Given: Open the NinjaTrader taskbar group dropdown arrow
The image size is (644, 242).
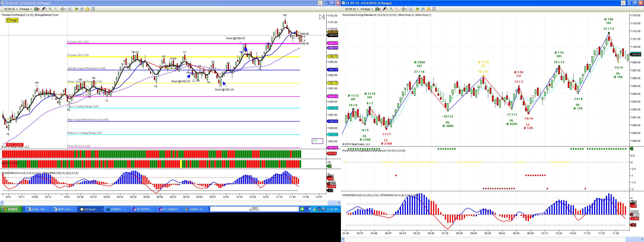Looking at the screenshot, I should [x=102, y=209].
